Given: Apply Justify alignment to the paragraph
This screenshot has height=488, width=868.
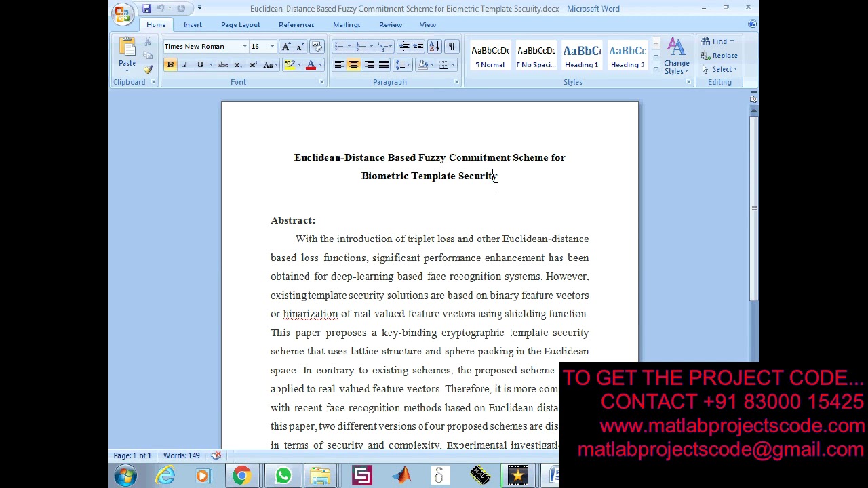Looking at the screenshot, I should (384, 65).
